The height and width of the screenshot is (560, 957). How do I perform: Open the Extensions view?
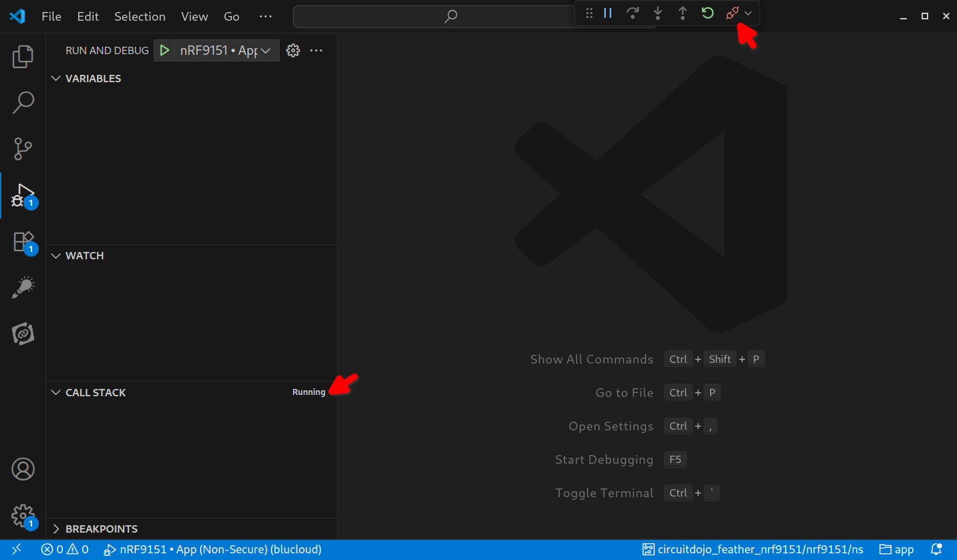(23, 241)
